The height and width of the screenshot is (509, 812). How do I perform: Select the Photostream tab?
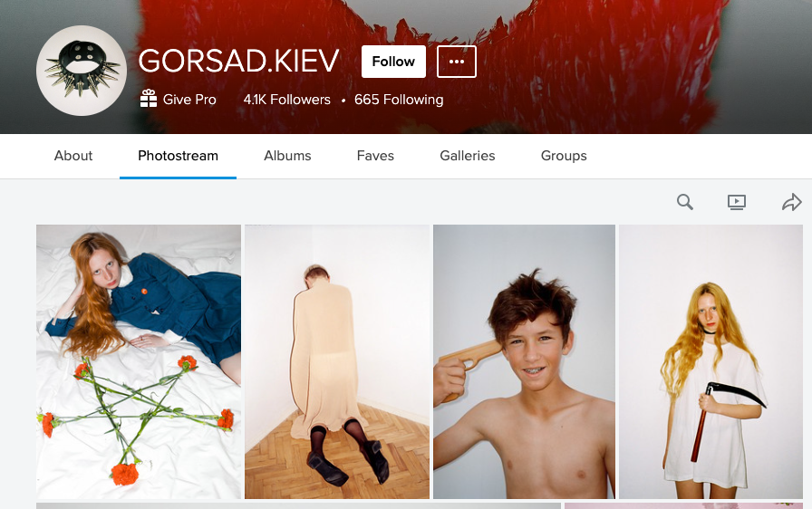point(178,156)
